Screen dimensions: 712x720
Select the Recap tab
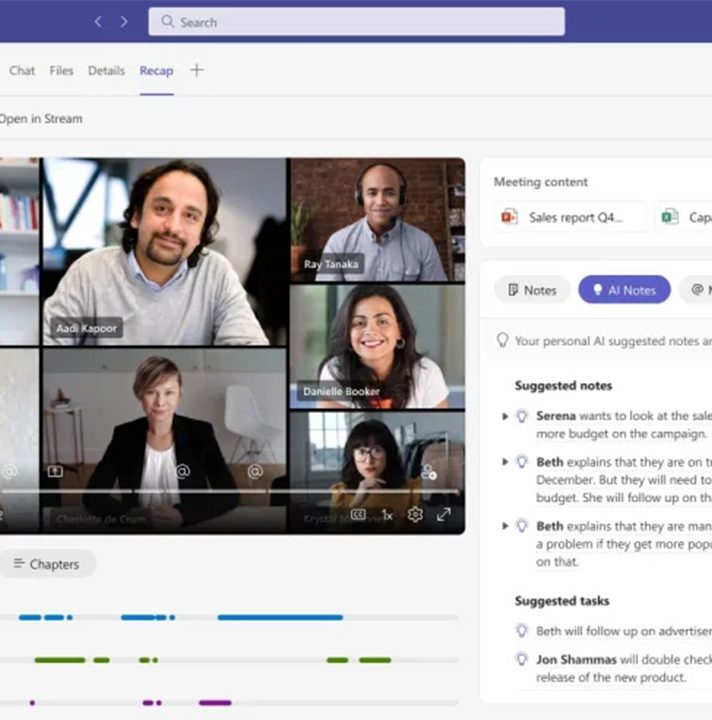tap(157, 71)
